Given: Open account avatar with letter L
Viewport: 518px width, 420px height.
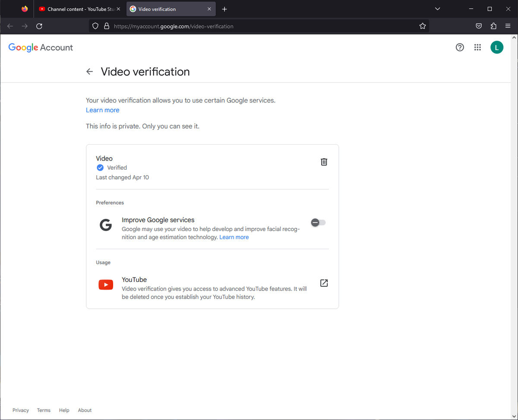Looking at the screenshot, I should (497, 47).
